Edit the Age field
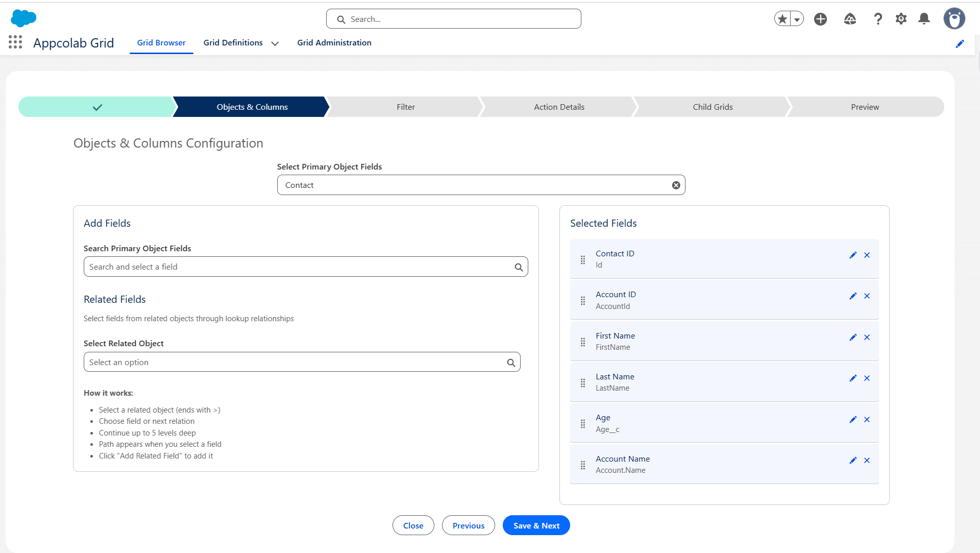The width and height of the screenshot is (980, 553). tap(853, 420)
